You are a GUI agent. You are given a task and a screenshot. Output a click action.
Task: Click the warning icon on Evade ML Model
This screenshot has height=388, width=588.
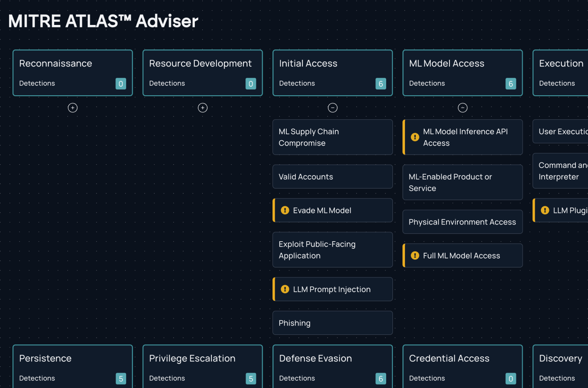[x=285, y=210]
